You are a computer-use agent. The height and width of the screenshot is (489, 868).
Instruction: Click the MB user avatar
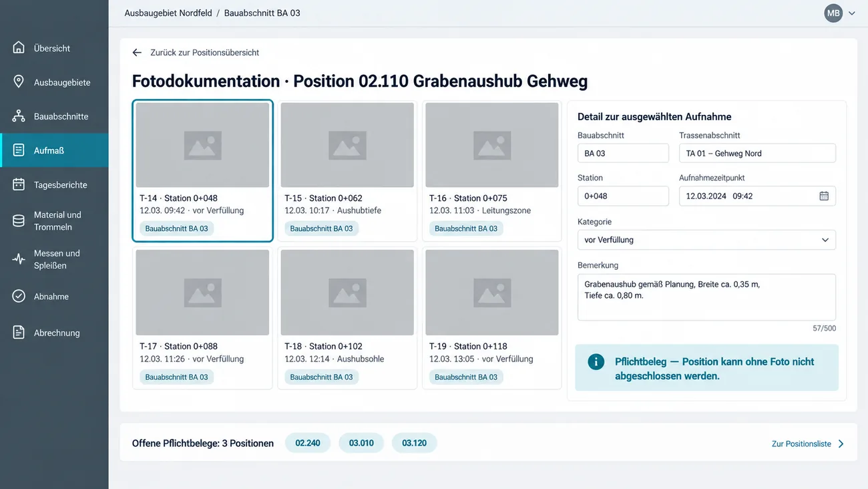[833, 13]
